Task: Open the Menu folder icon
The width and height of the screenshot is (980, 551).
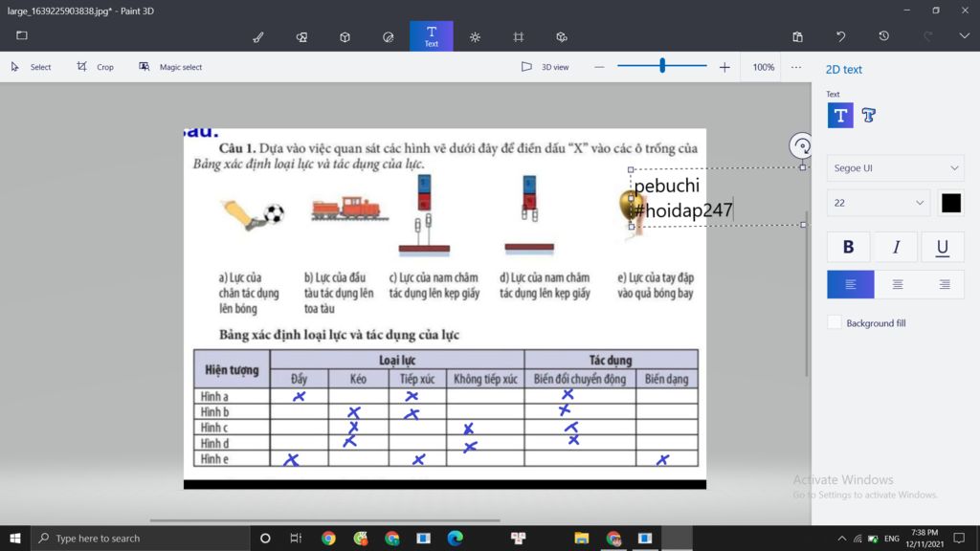Action: tap(22, 35)
